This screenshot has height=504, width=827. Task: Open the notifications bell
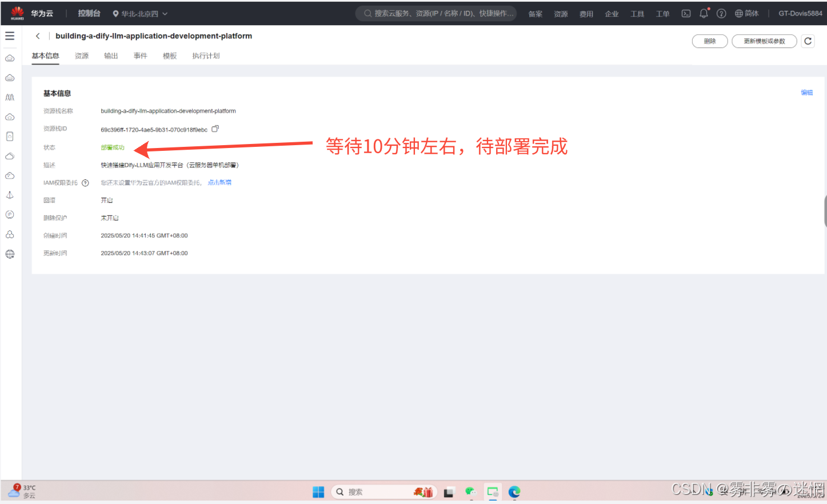coord(704,14)
